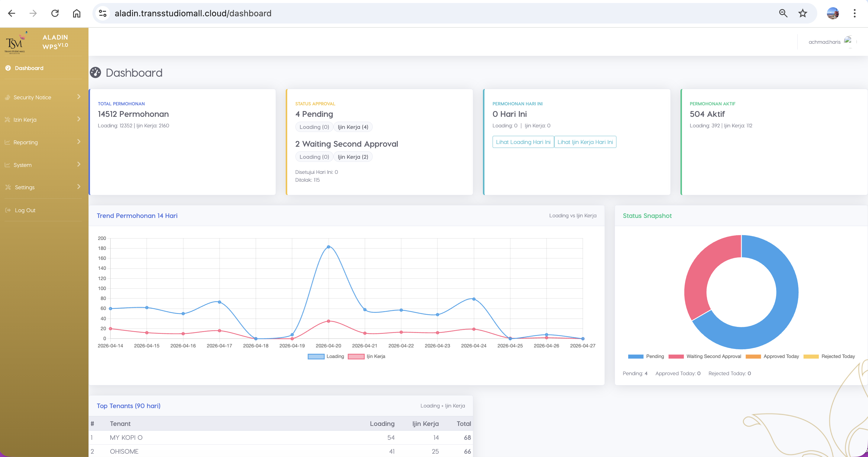
Task: Click the zoom magnifier icon in address bar
Action: (783, 14)
